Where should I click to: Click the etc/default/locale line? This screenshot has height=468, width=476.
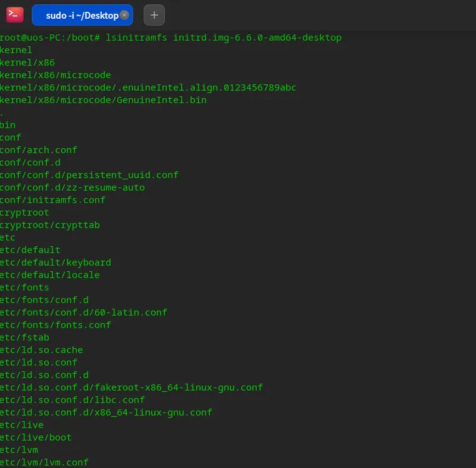(50, 275)
